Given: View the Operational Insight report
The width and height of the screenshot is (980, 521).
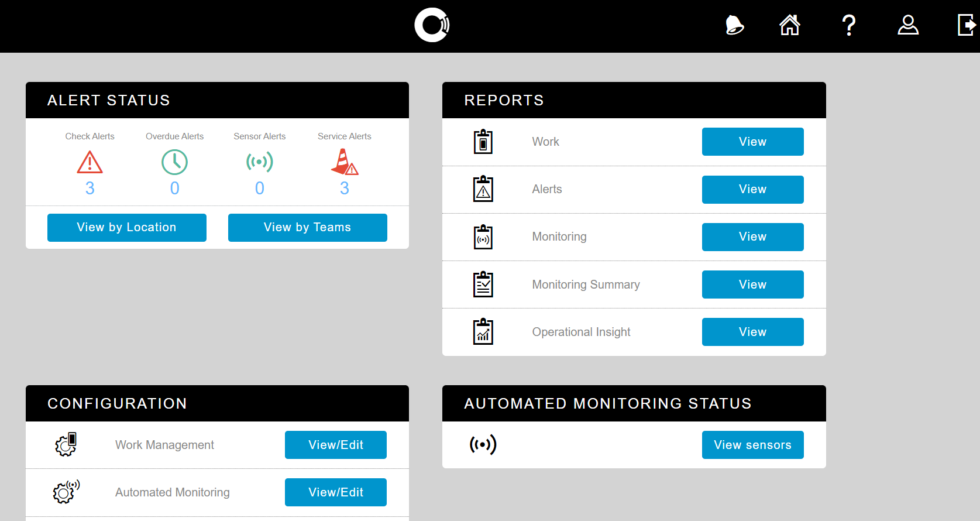Looking at the screenshot, I should point(752,332).
